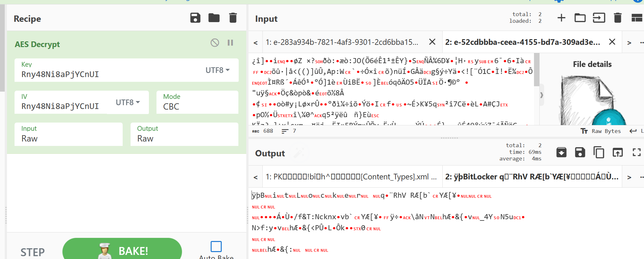
Task: Reset pane layout
Action: [637, 18]
